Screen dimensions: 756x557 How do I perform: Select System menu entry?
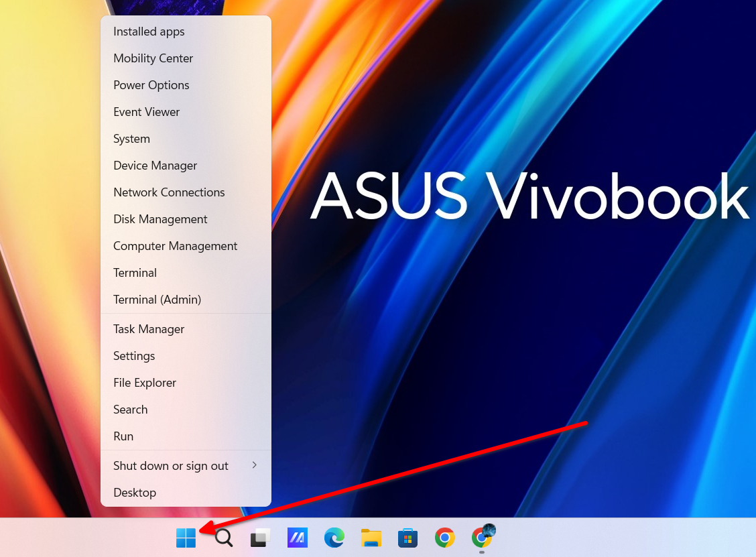pyautogui.click(x=186, y=138)
